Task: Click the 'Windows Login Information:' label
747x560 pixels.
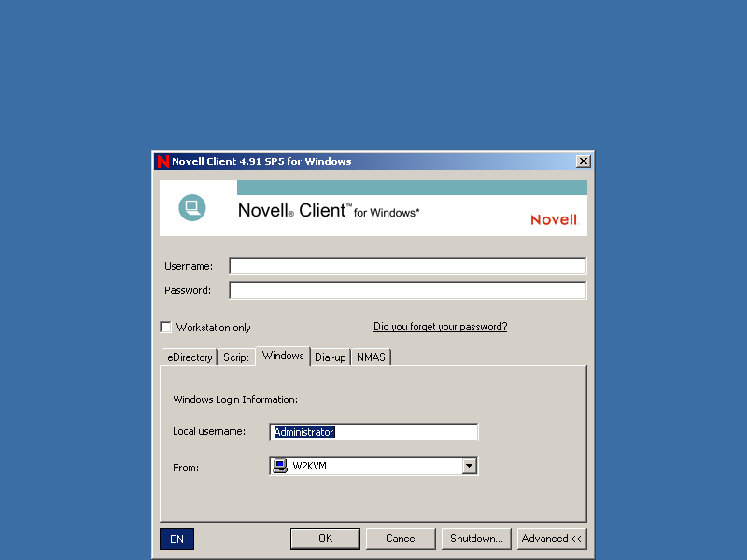Action: click(x=235, y=399)
